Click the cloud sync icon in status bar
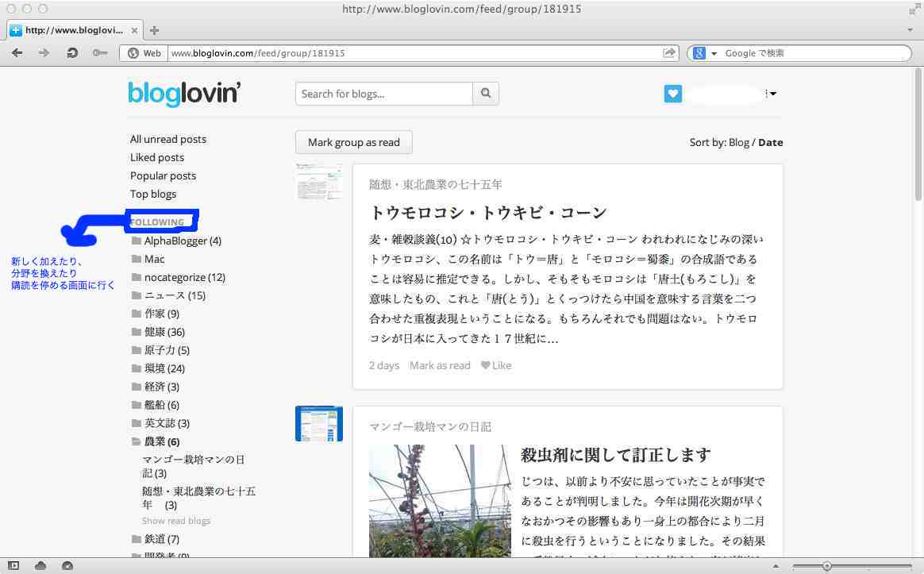 tap(40, 565)
